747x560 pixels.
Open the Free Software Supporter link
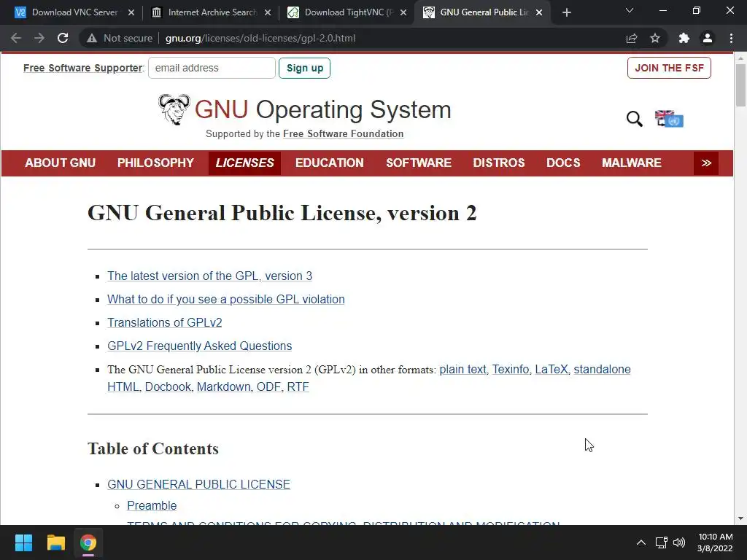point(83,68)
